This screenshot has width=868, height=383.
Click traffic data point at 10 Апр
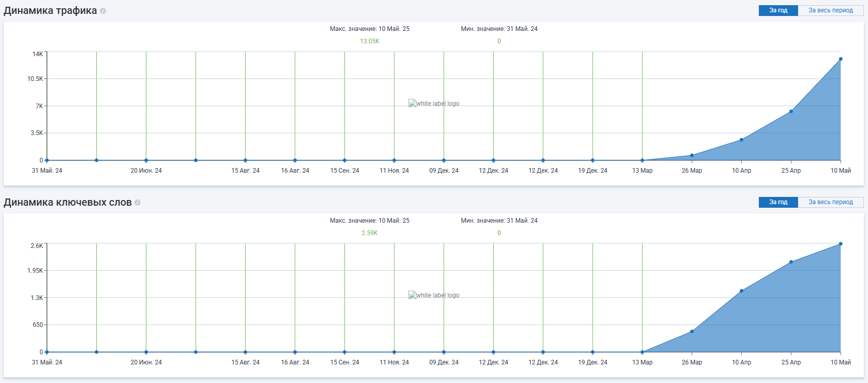[741, 140]
